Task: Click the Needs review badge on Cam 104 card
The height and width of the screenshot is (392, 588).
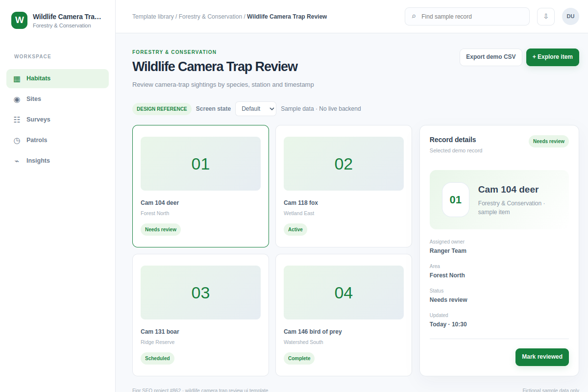Action: (161, 229)
